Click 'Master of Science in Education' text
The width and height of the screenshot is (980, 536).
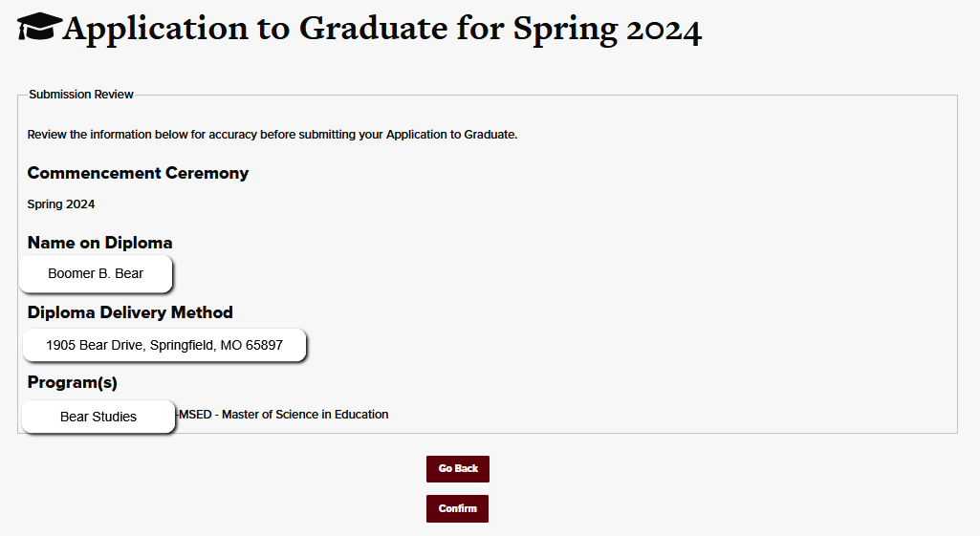[x=305, y=415]
